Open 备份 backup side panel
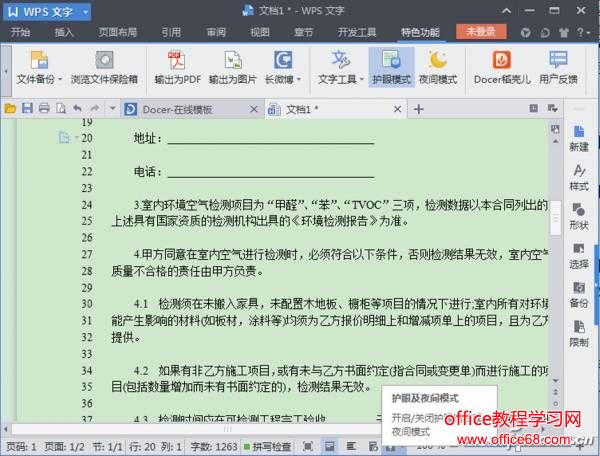This screenshot has width=600, height=456. pyautogui.click(x=579, y=295)
